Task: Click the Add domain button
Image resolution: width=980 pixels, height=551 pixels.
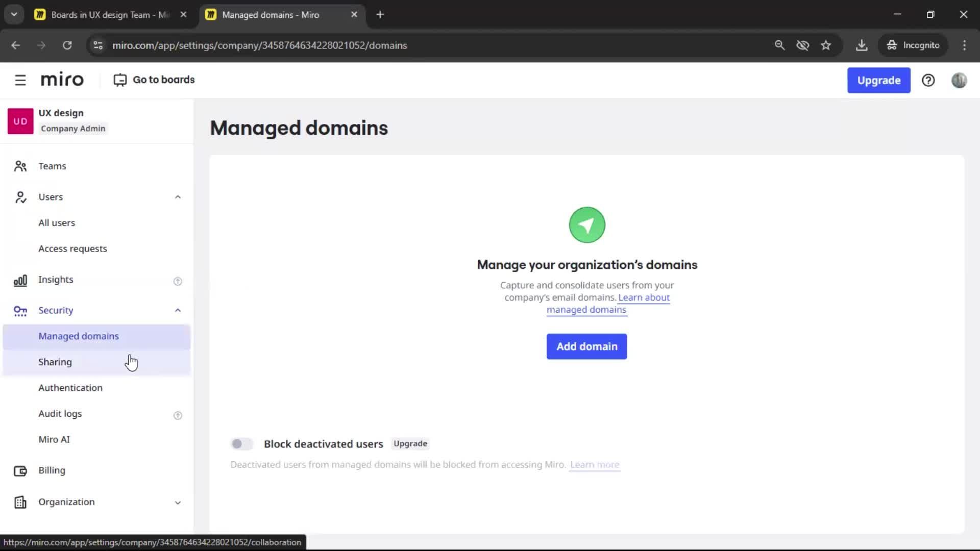Action: [x=586, y=346]
